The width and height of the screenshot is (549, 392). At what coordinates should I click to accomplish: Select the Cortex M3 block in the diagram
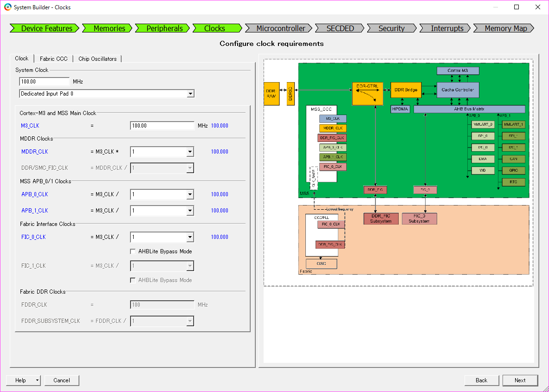458,71
